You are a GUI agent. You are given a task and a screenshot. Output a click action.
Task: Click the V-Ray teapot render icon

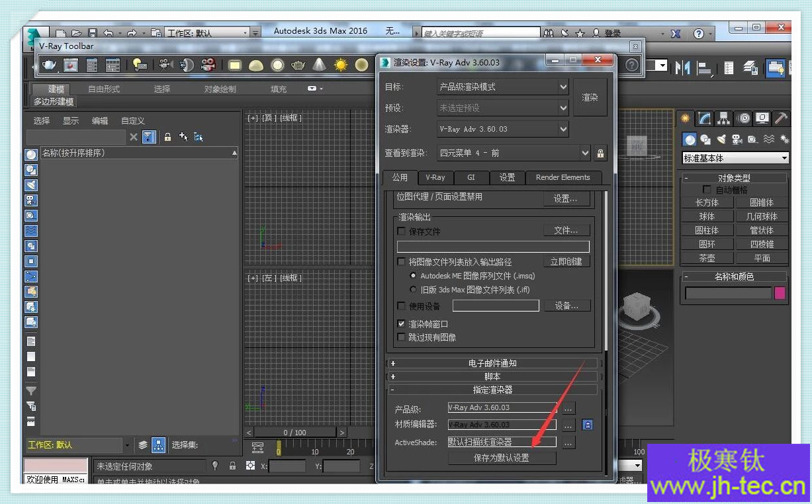[x=50, y=65]
